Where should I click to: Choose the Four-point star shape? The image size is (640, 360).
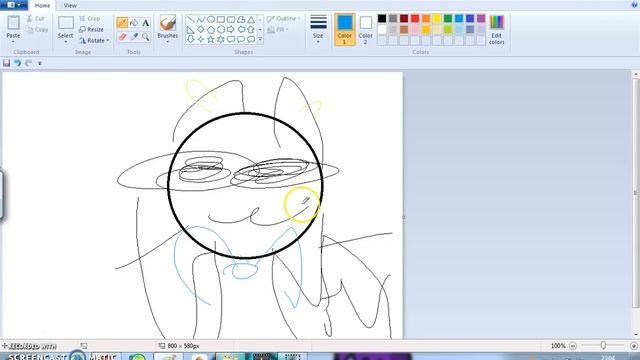pyautogui.click(x=200, y=39)
